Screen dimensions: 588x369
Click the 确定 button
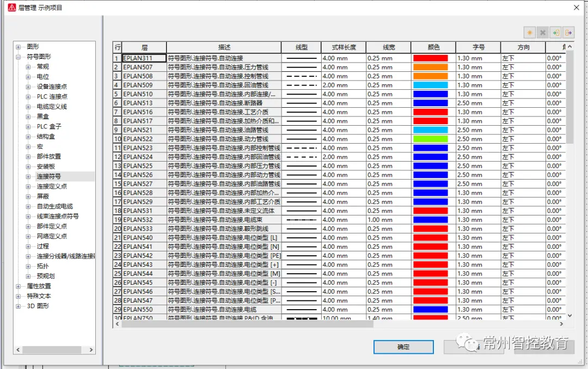click(403, 347)
